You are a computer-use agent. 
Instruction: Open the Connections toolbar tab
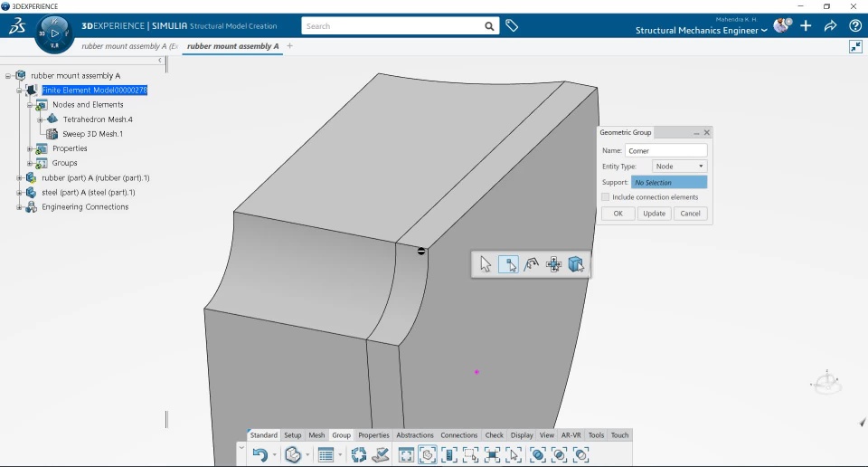458,435
